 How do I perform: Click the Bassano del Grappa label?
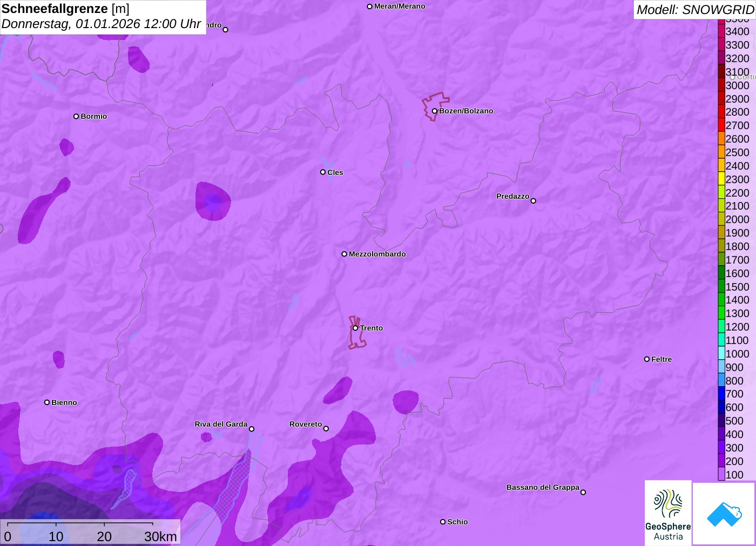(x=543, y=487)
